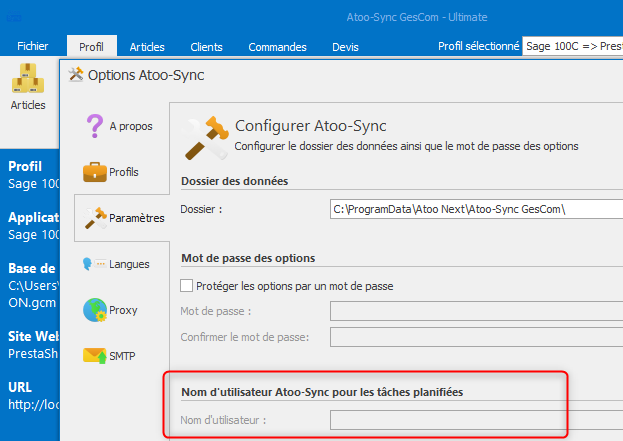Image resolution: width=623 pixels, height=441 pixels.
Task: Click the purple question mark A propos icon
Action: click(x=95, y=126)
